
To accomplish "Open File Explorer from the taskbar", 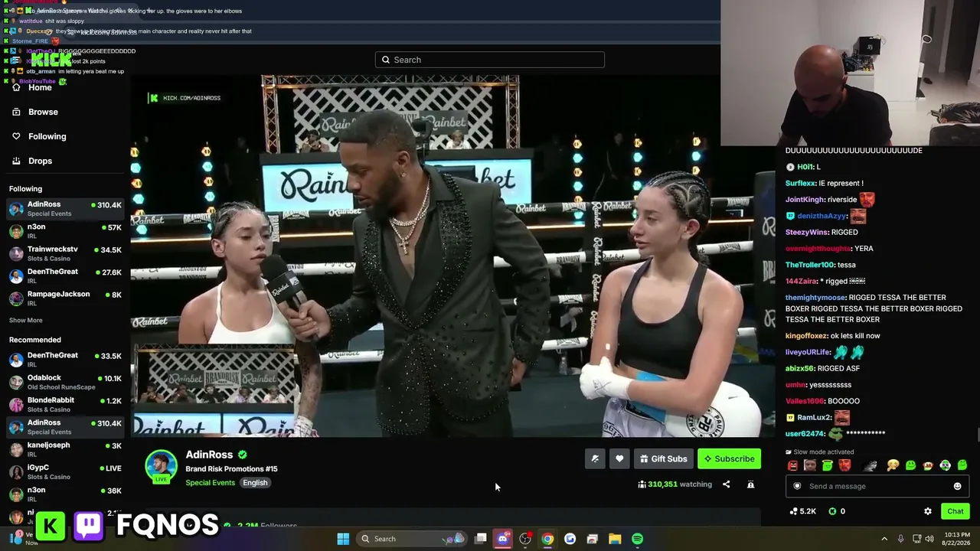I will click(615, 539).
